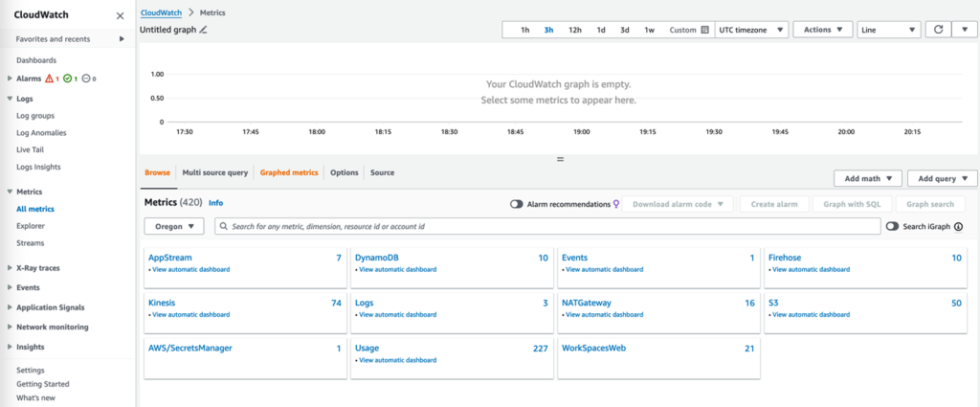Open the Add math dropdown
This screenshot has width=980, height=407.
pyautogui.click(x=868, y=178)
